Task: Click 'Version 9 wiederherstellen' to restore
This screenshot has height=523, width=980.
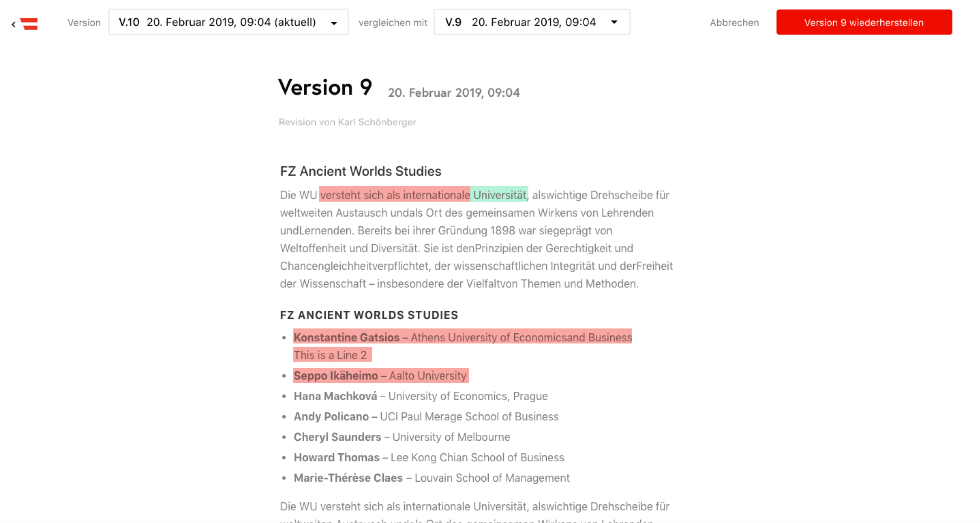Action: [x=864, y=22]
